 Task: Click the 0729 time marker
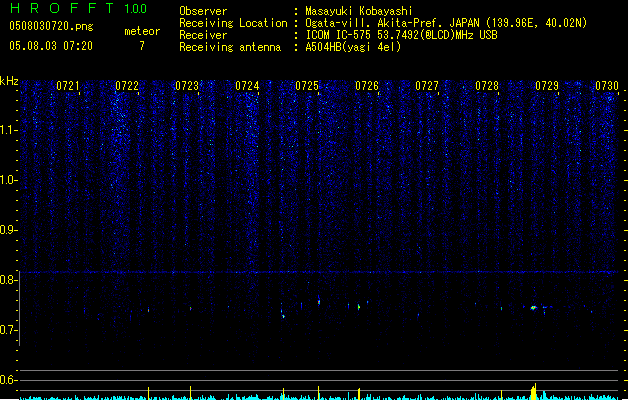point(547,86)
